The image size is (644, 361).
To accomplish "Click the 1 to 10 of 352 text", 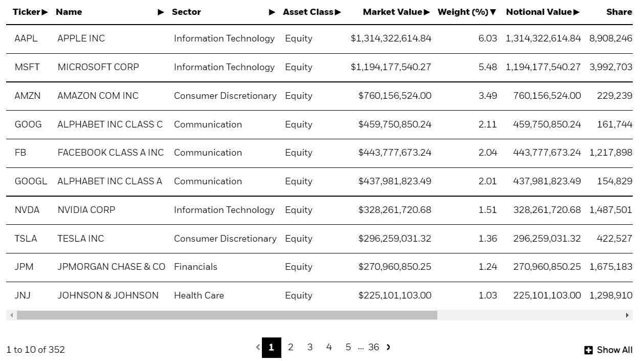I will (x=36, y=350).
